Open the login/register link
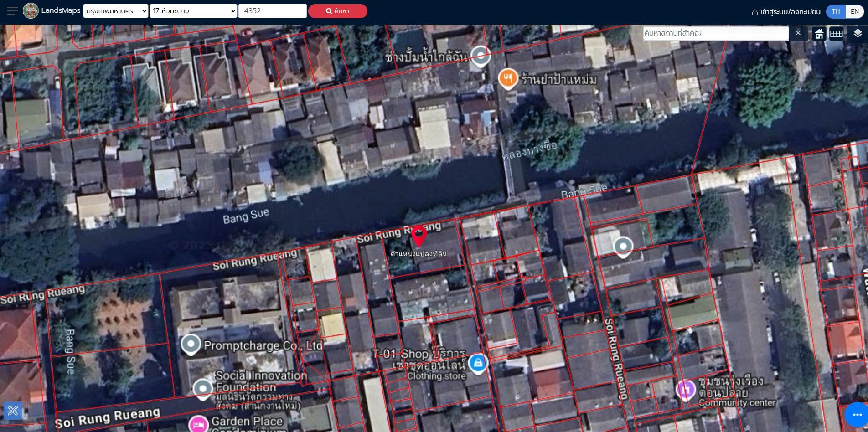Image resolution: width=868 pixels, height=432 pixels. click(x=786, y=12)
